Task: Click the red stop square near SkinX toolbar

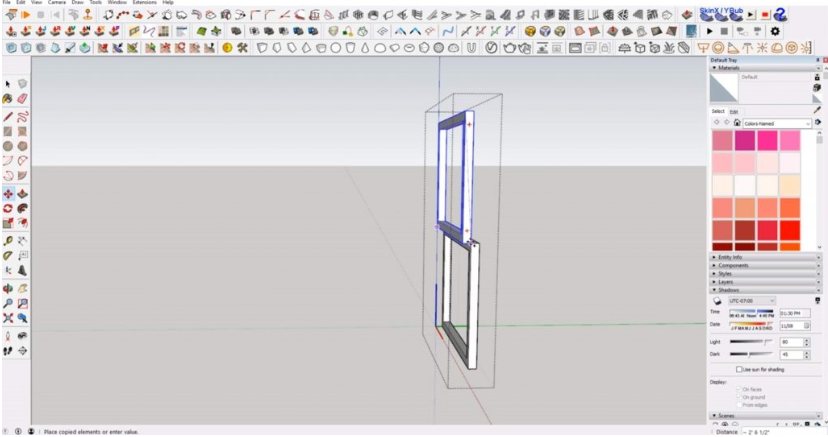Action: (765, 15)
